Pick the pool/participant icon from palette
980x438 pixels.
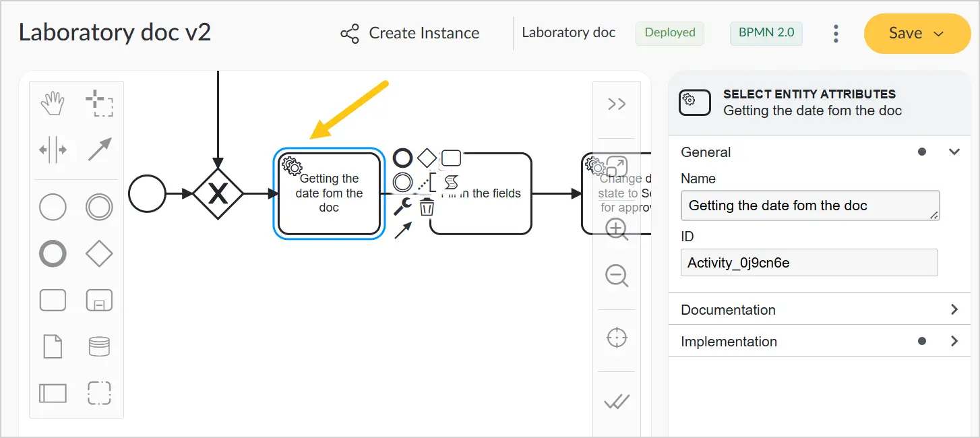(x=53, y=392)
